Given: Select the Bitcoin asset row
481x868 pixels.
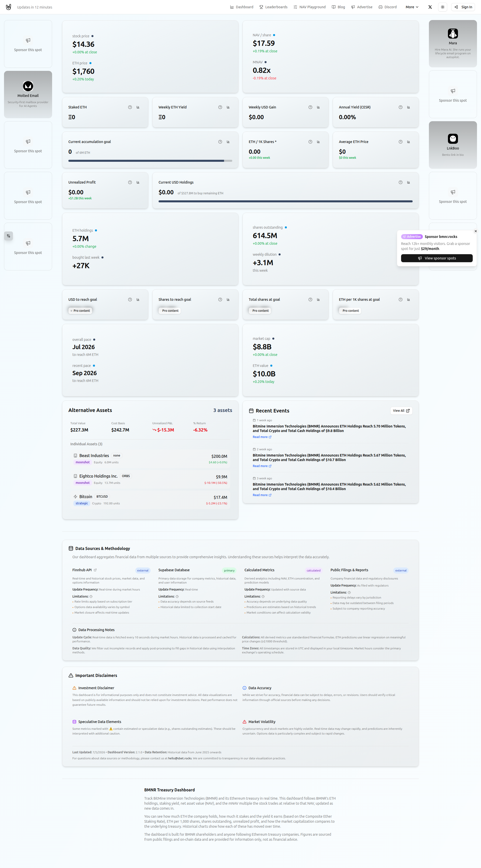Looking at the screenshot, I should click(150, 500).
